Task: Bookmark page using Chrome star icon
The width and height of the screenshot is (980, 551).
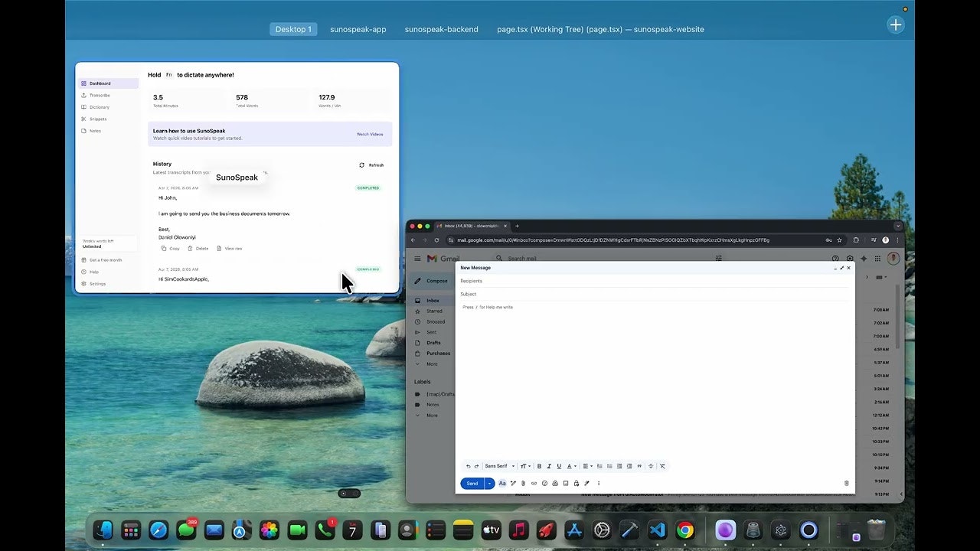Action: coord(840,240)
